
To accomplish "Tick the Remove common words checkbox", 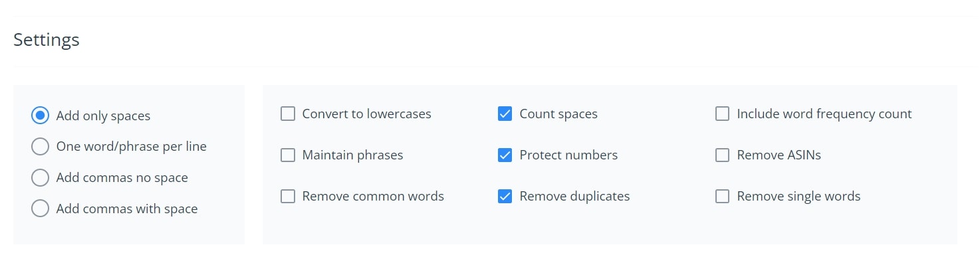I will [288, 197].
